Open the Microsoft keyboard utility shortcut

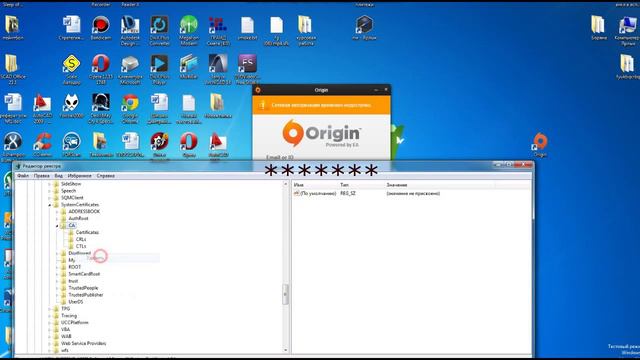(130, 69)
